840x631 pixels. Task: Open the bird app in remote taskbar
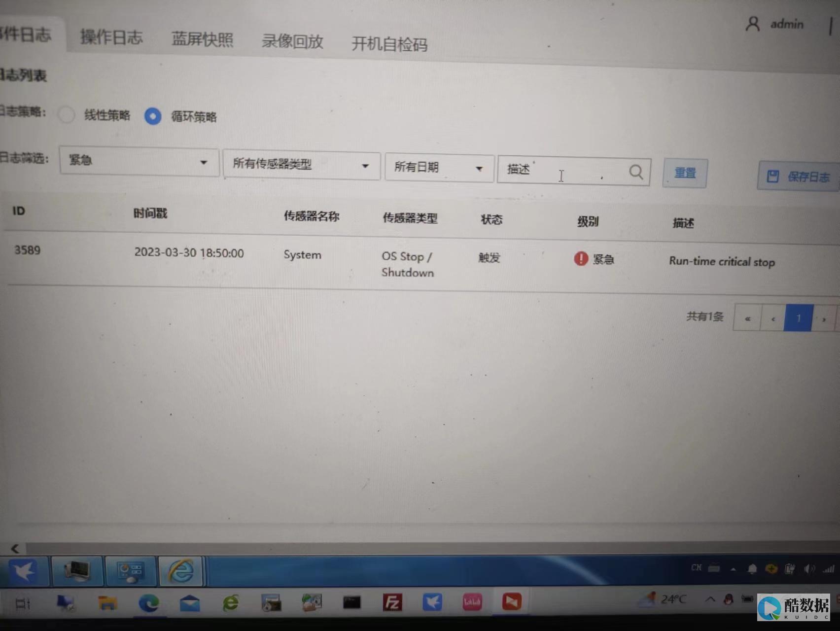24,571
